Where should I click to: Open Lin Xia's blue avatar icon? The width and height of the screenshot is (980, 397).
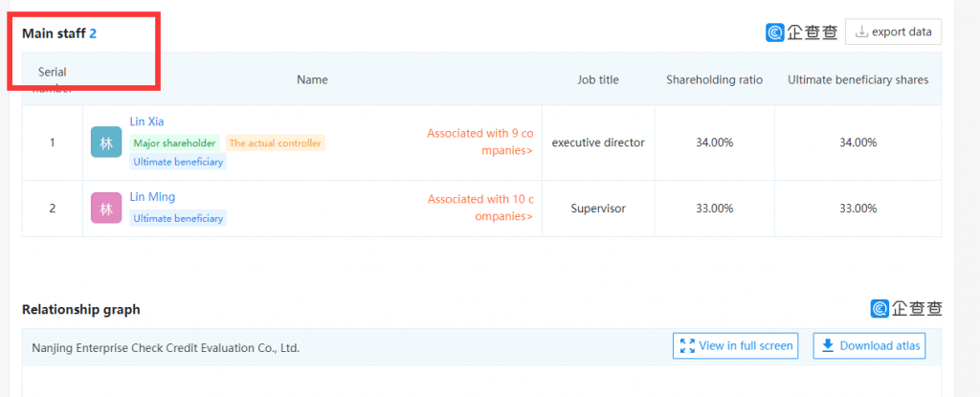tap(106, 142)
